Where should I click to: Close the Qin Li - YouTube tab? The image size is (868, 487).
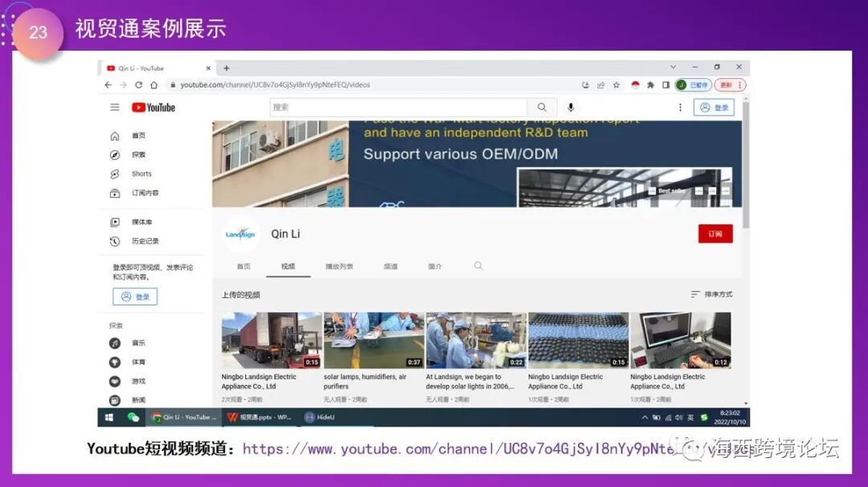click(208, 68)
